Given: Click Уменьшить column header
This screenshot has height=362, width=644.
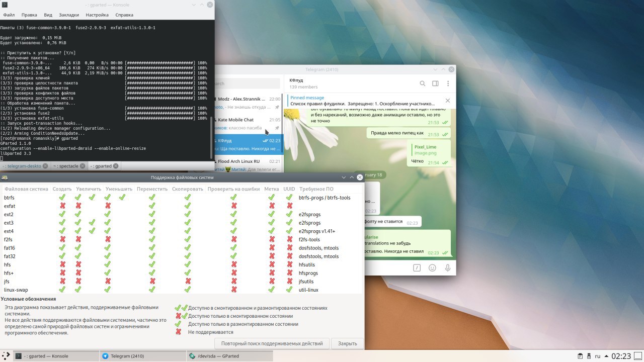Looking at the screenshot, I should pos(119,189).
